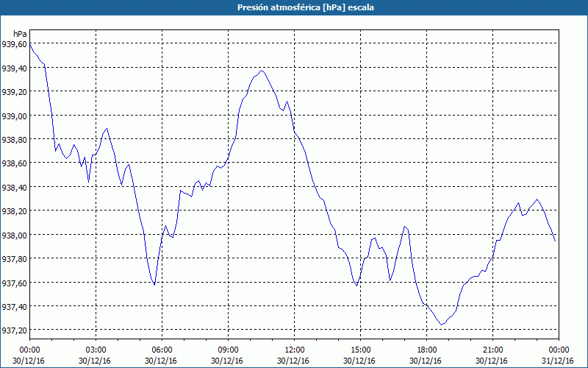Click the 937,80 y-axis value

point(14,258)
